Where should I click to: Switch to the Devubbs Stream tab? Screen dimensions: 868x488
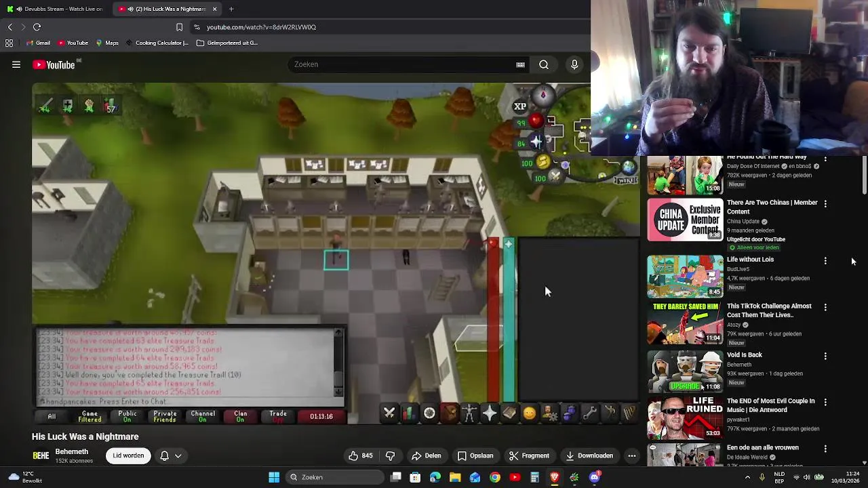tap(56, 9)
